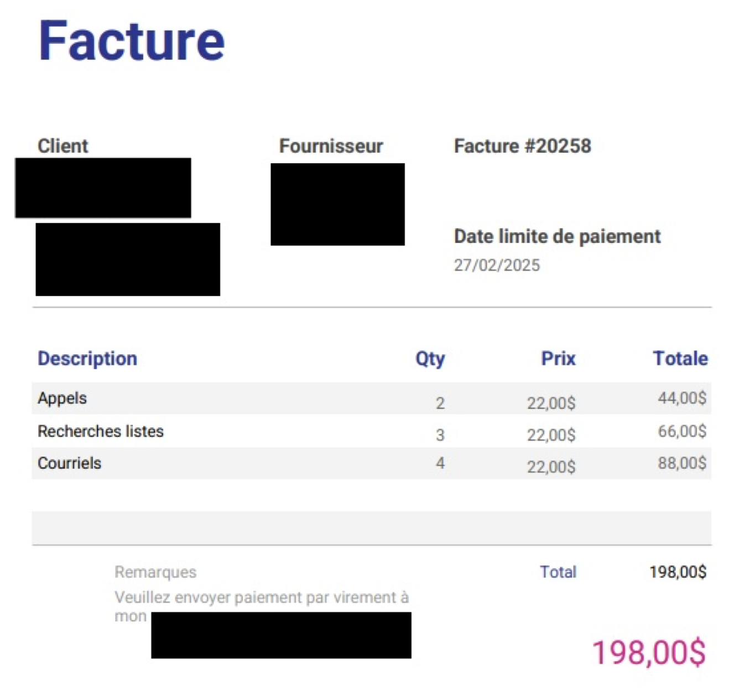Click the "Client" section label
Screen dimensions: 739x700
(x=63, y=146)
